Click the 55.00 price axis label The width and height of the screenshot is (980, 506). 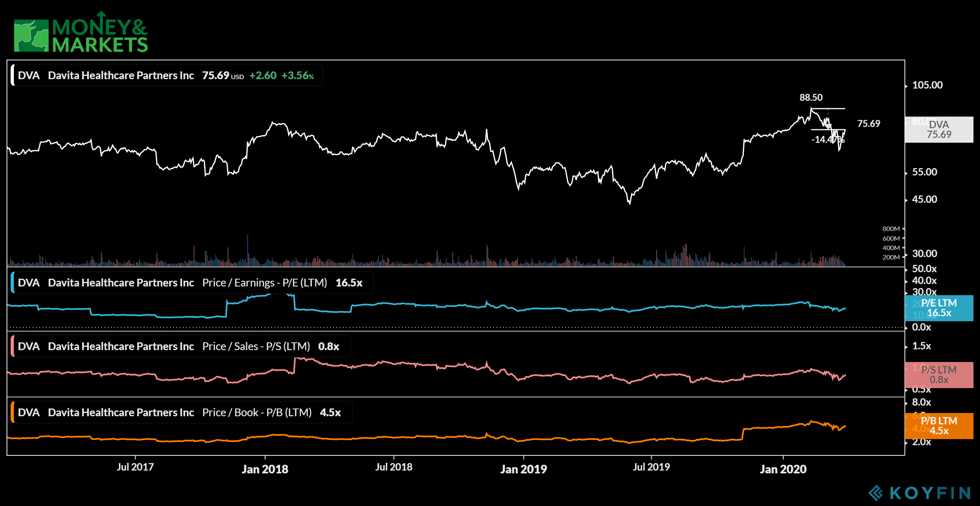[924, 172]
